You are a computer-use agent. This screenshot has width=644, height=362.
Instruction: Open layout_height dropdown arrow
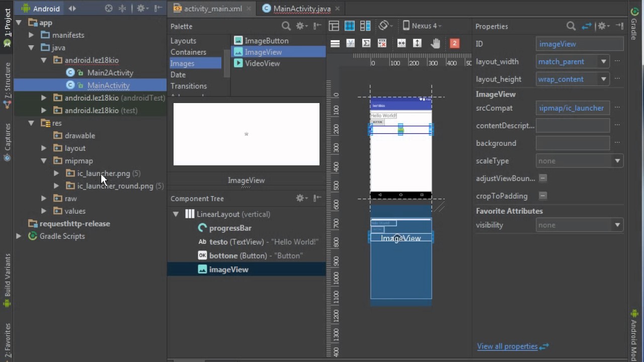[603, 79]
